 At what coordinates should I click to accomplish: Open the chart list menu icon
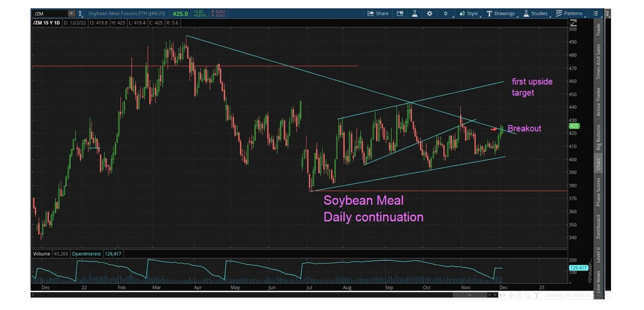(596, 13)
